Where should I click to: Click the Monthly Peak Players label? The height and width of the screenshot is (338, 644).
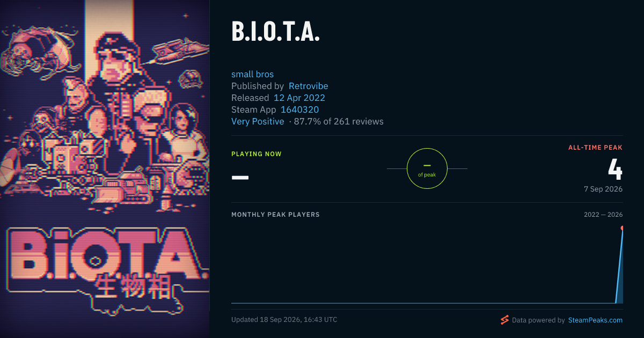(x=275, y=215)
